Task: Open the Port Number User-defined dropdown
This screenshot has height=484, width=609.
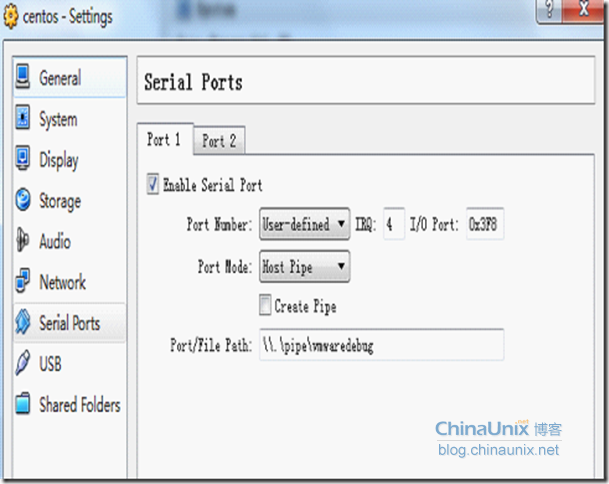Action: coord(304,225)
